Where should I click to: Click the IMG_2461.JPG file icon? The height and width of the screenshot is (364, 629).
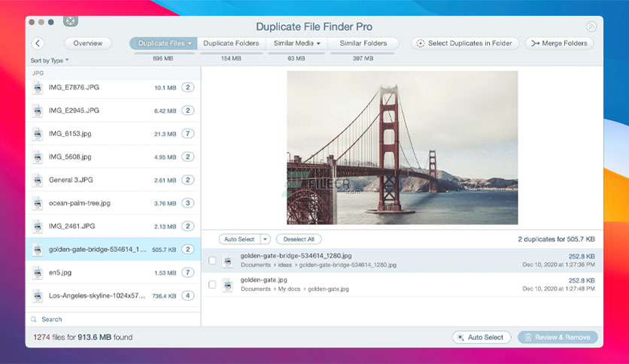(38, 226)
